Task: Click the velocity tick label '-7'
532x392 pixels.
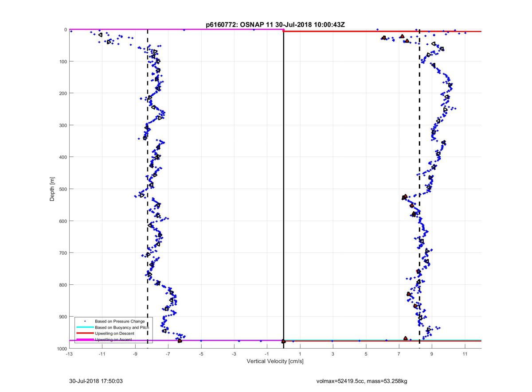Action: (x=168, y=354)
